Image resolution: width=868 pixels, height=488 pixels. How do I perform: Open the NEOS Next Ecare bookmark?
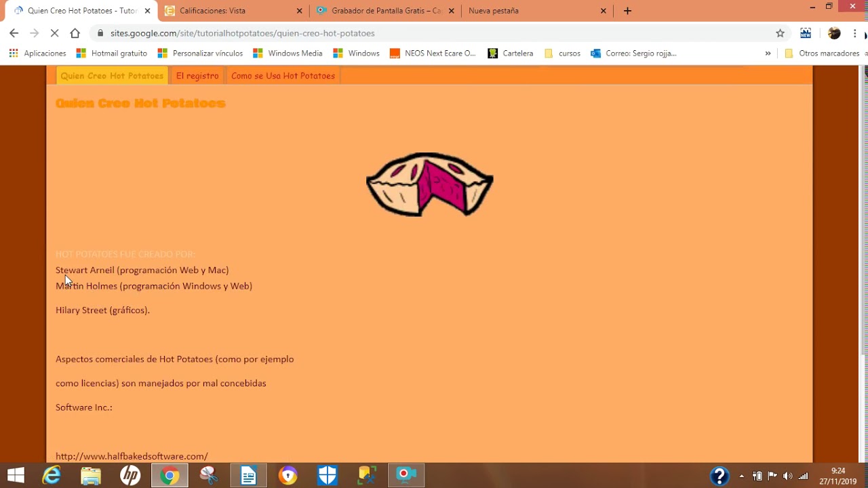coord(433,54)
